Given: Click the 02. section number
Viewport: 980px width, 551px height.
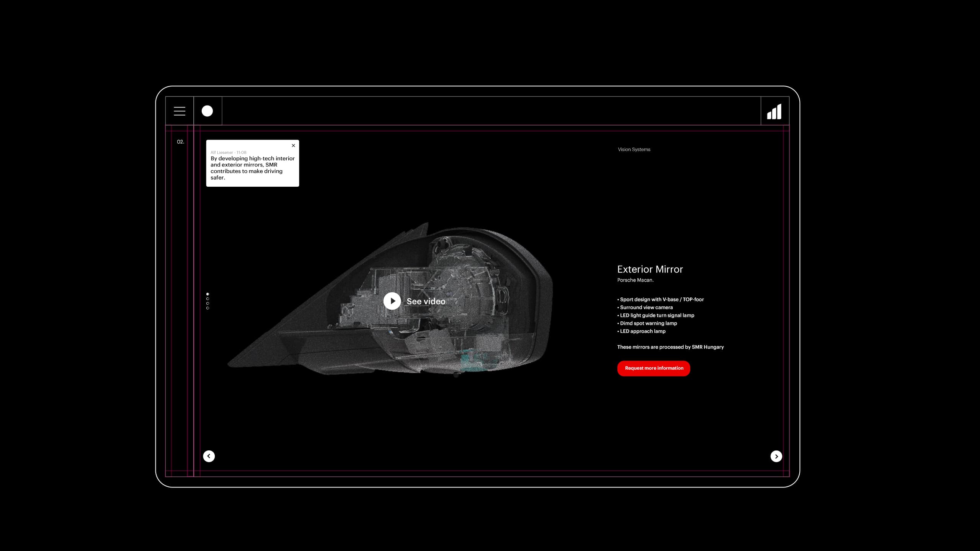Looking at the screenshot, I should point(180,142).
